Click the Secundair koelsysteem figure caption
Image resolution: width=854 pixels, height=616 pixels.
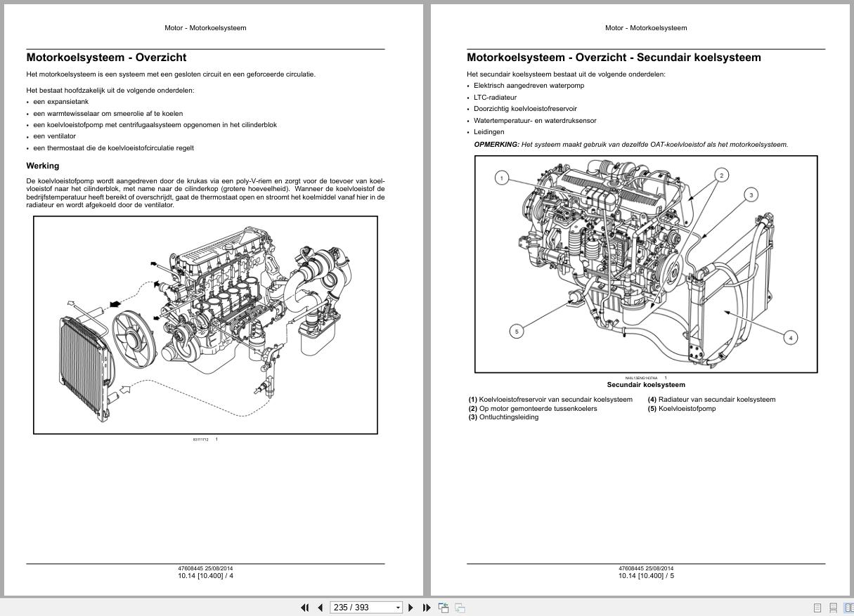646,385
